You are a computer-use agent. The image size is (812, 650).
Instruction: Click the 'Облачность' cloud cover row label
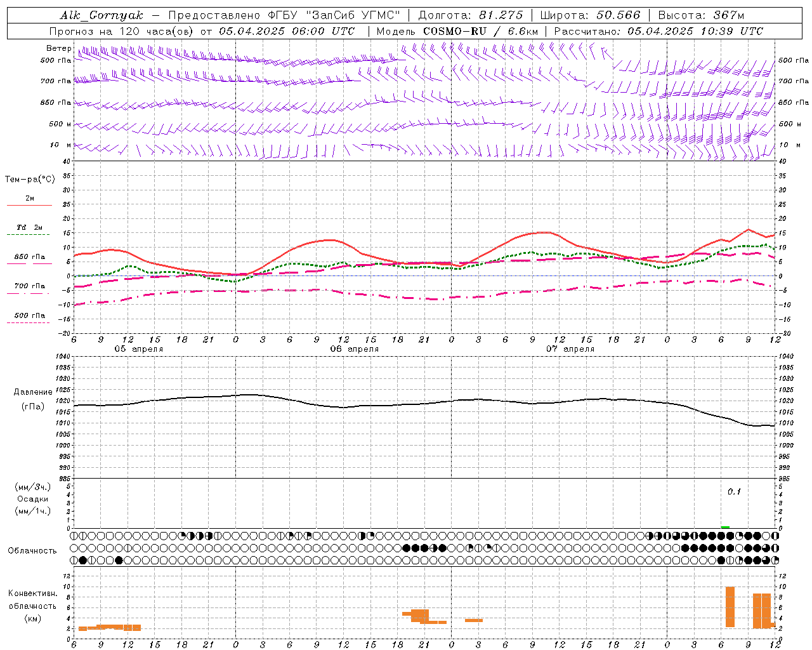point(32,550)
